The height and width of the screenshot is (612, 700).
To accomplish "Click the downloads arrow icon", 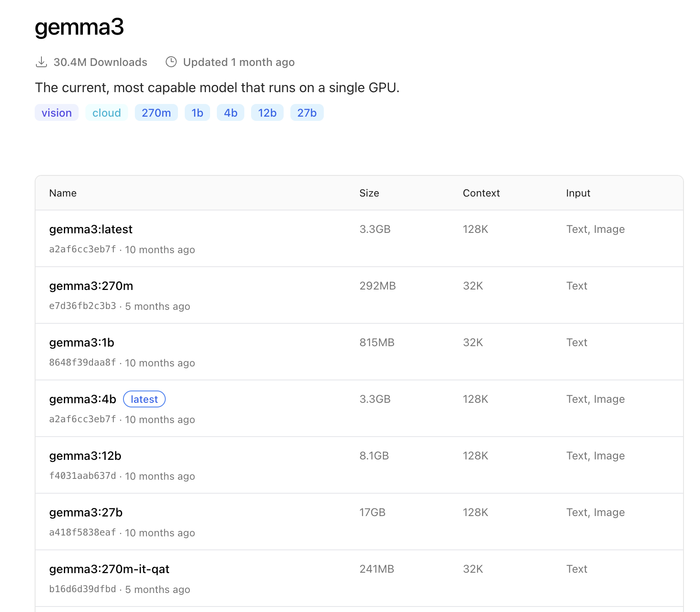I will [41, 62].
